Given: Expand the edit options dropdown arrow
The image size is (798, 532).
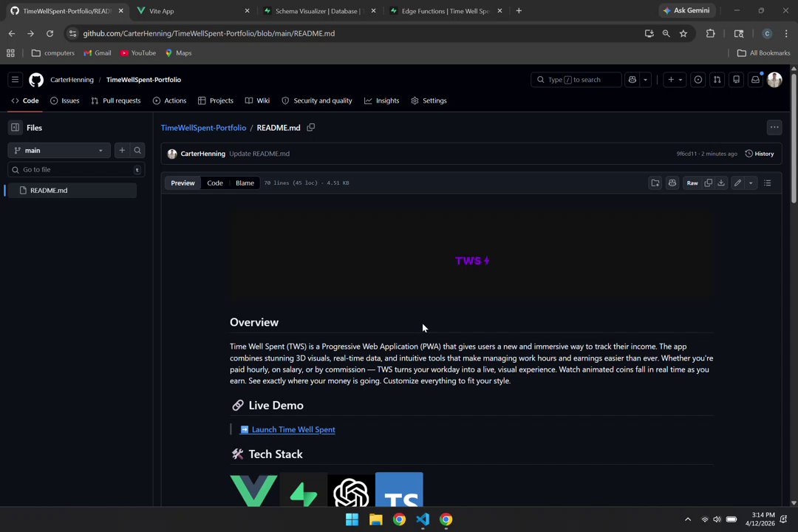Looking at the screenshot, I should tap(751, 183).
